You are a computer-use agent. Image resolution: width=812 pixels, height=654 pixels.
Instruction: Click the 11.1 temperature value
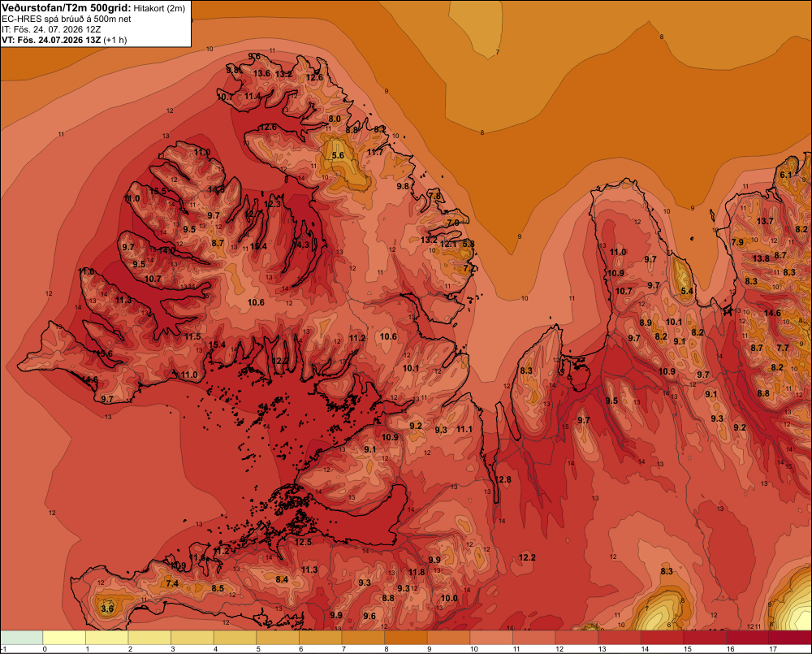point(464,429)
